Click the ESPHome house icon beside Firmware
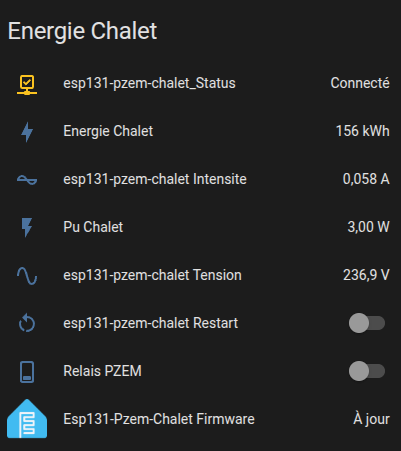Viewport: 401px width, 451px height. point(27,419)
